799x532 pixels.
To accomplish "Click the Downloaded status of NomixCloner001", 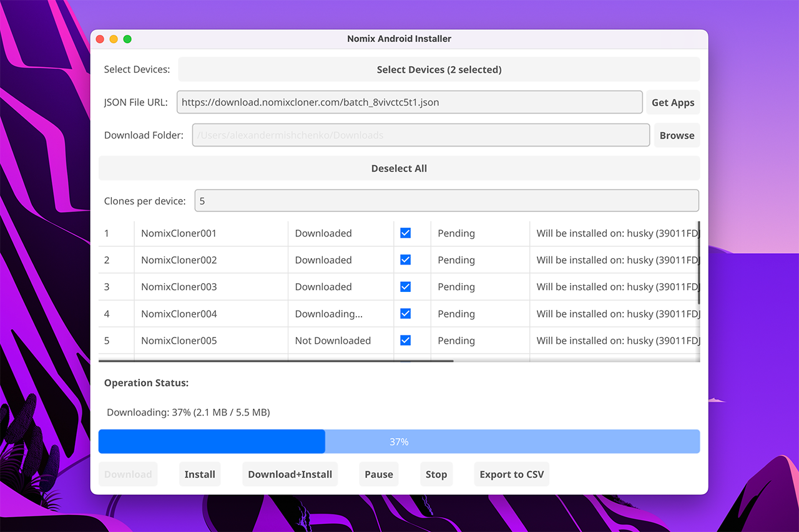I will pyautogui.click(x=323, y=233).
